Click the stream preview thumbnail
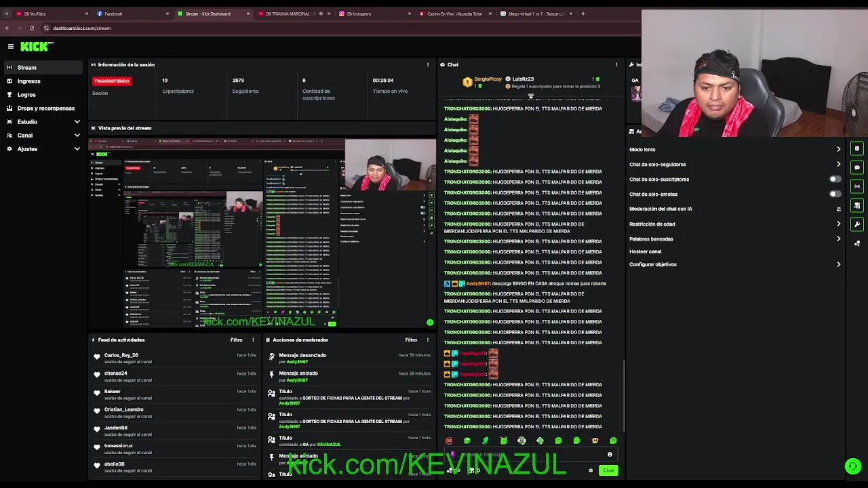Image resolution: width=868 pixels, height=488 pixels. coord(262,232)
